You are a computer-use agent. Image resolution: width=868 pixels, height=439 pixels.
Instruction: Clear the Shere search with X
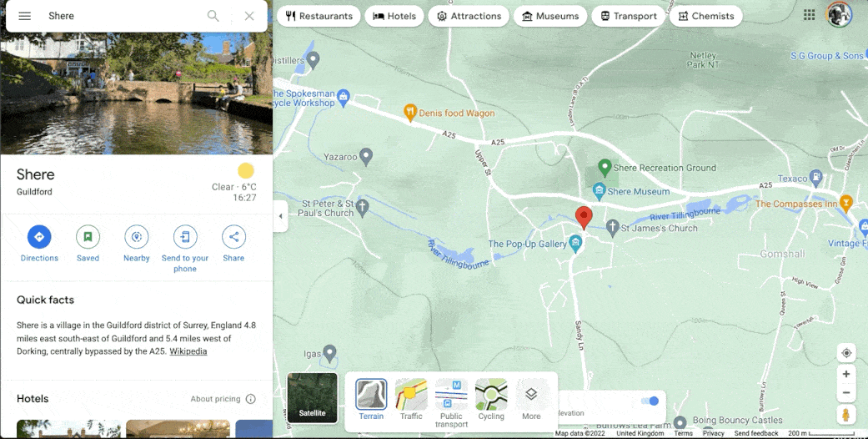click(249, 16)
